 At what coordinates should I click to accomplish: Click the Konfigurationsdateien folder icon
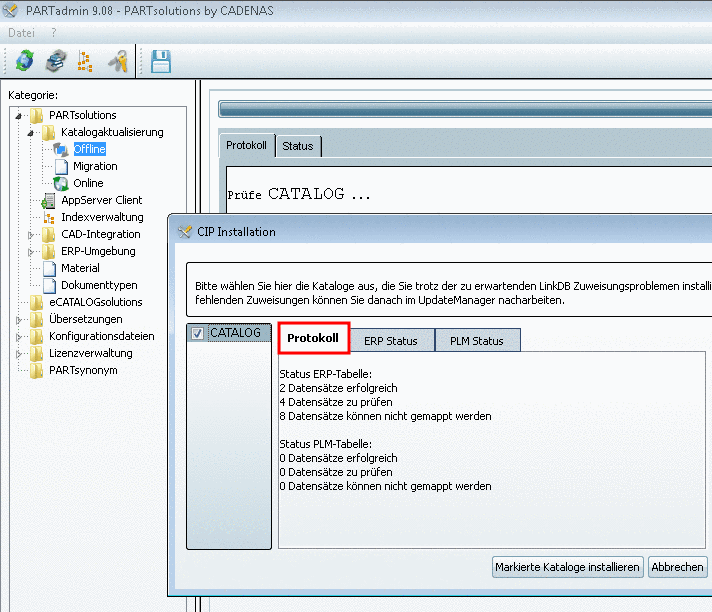tap(36, 336)
